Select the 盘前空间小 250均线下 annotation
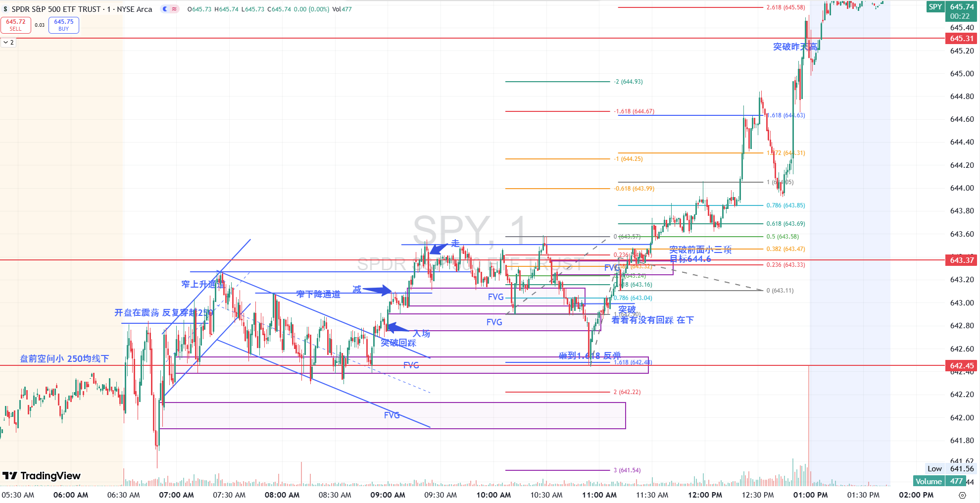980x503 pixels. coord(64,359)
